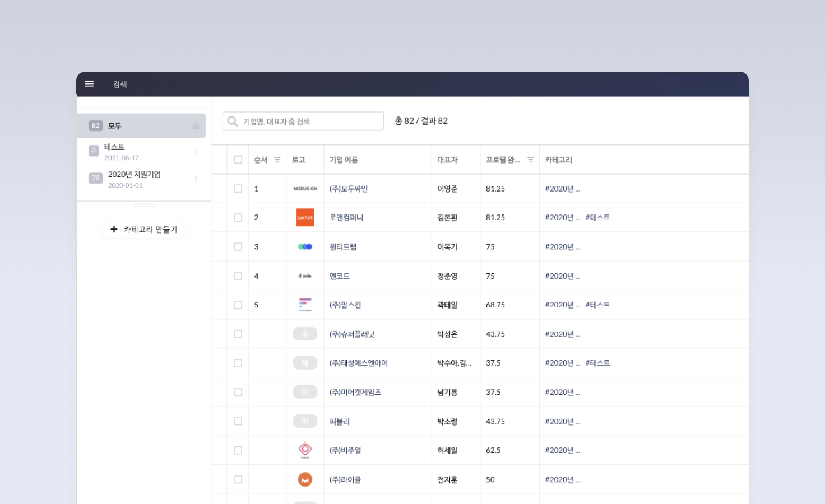Check the box for 로앤컴퍼니 row

pyautogui.click(x=238, y=218)
